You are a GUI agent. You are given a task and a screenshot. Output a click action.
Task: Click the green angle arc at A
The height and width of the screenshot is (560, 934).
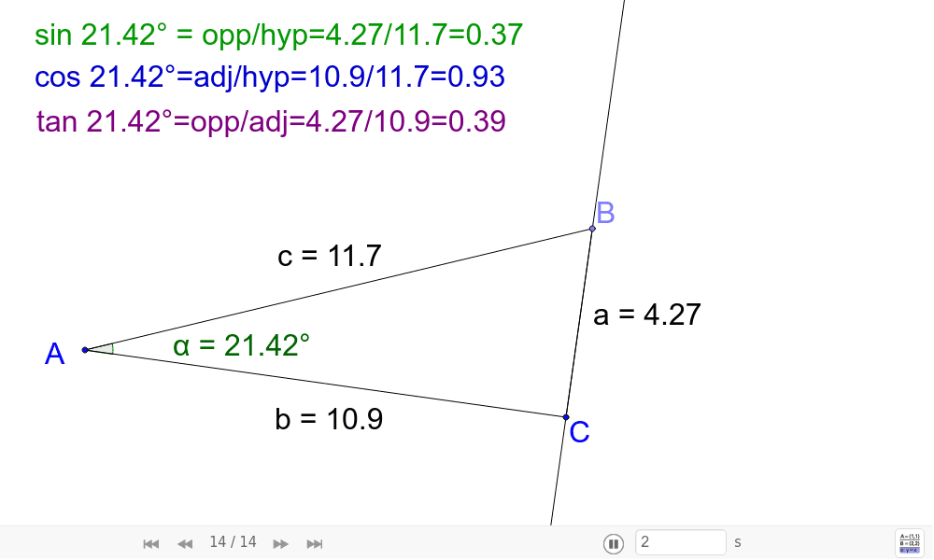pos(109,349)
